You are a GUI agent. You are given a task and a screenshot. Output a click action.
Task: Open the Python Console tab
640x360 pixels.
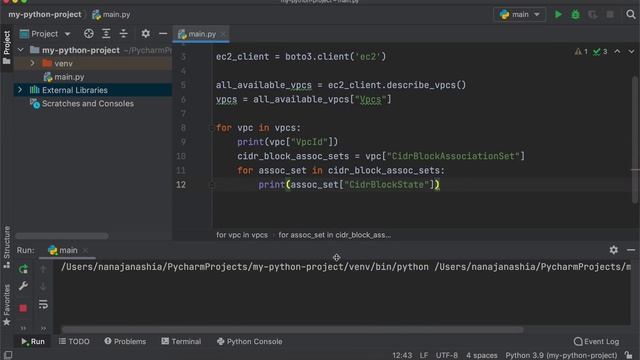click(x=249, y=342)
